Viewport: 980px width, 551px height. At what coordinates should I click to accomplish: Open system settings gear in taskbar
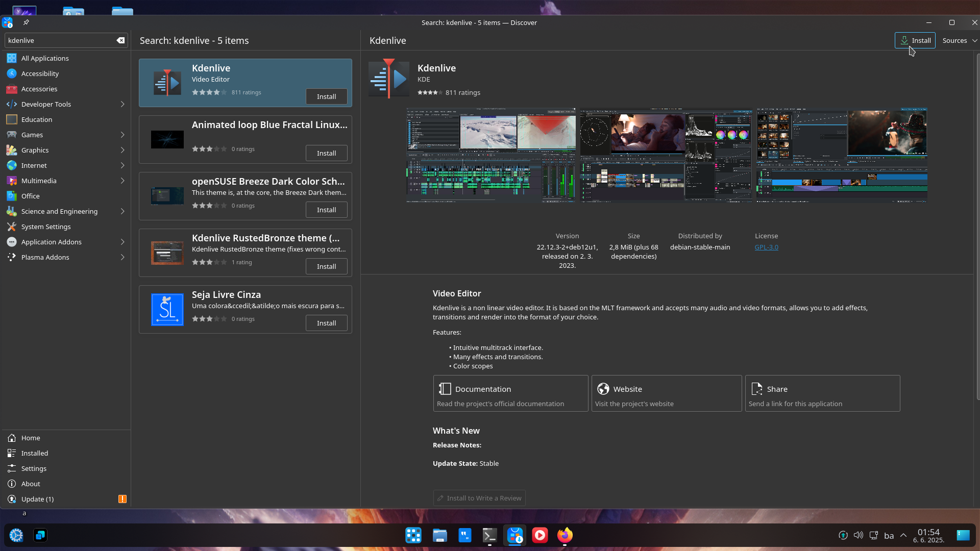coord(16,535)
